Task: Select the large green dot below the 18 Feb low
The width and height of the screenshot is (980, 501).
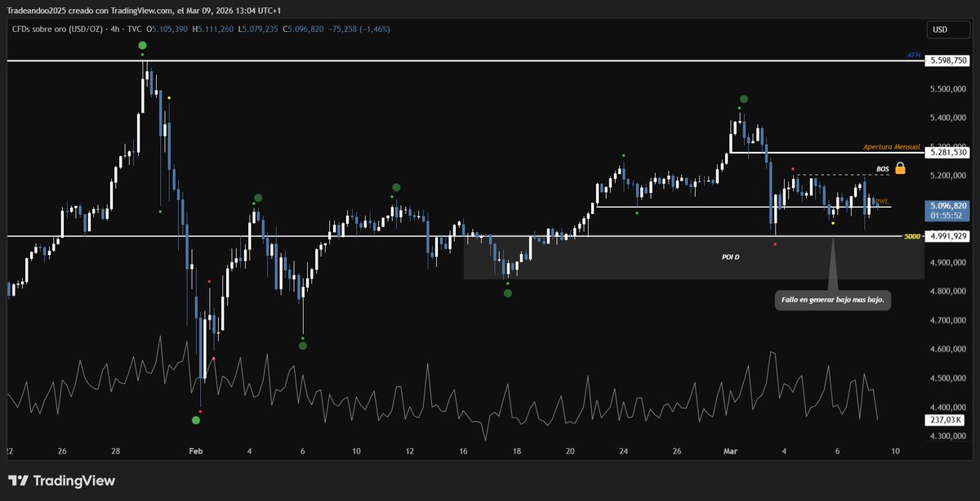Action: tap(508, 293)
